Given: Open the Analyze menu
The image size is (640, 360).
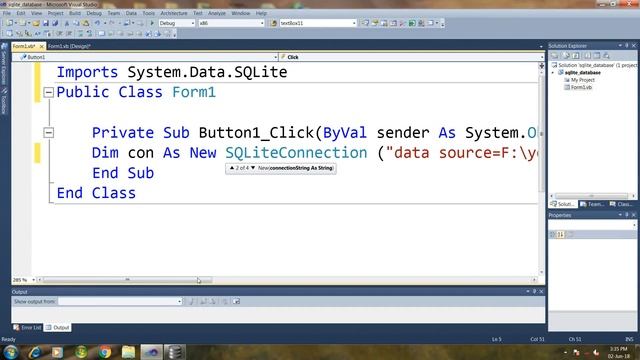Looking at the screenshot, I should click(x=217, y=13).
